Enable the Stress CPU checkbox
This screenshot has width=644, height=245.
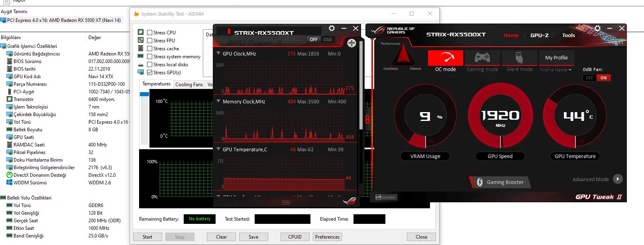coord(150,33)
